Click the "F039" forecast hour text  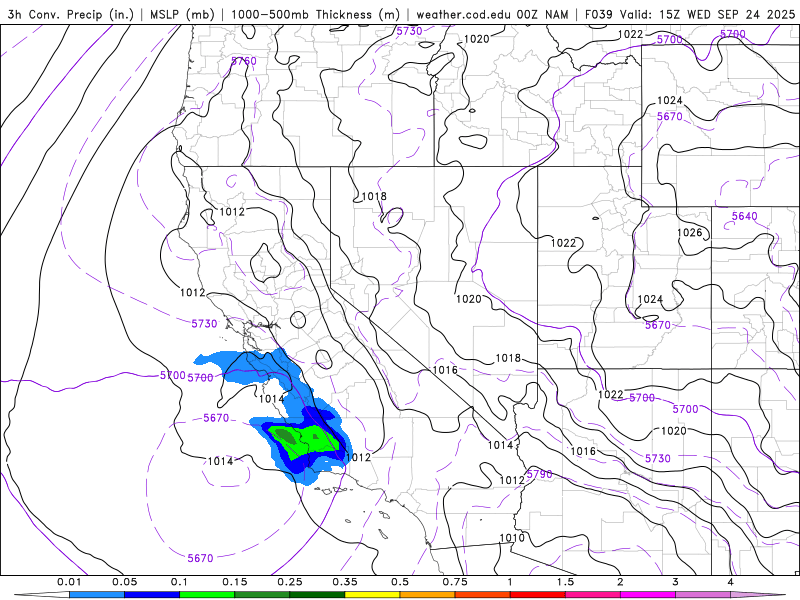[598, 14]
